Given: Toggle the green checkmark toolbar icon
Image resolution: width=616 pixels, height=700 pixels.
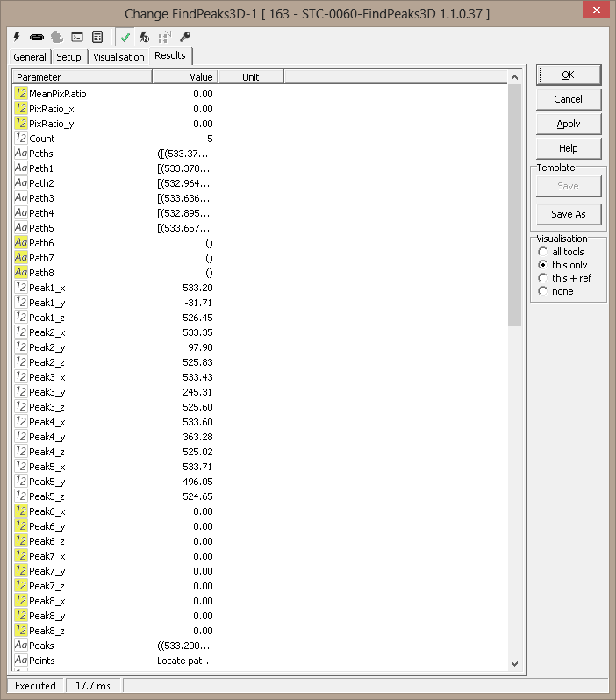Looking at the screenshot, I should 125,38.
